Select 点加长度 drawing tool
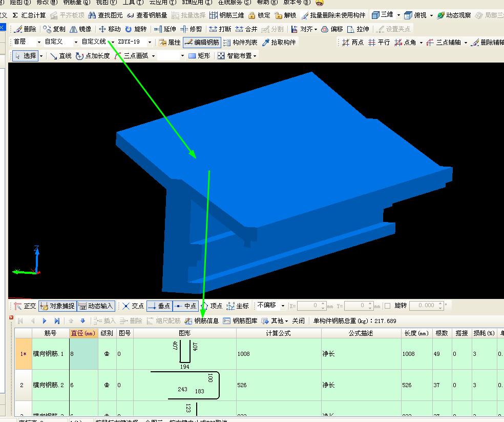The image size is (504, 422). (93, 56)
